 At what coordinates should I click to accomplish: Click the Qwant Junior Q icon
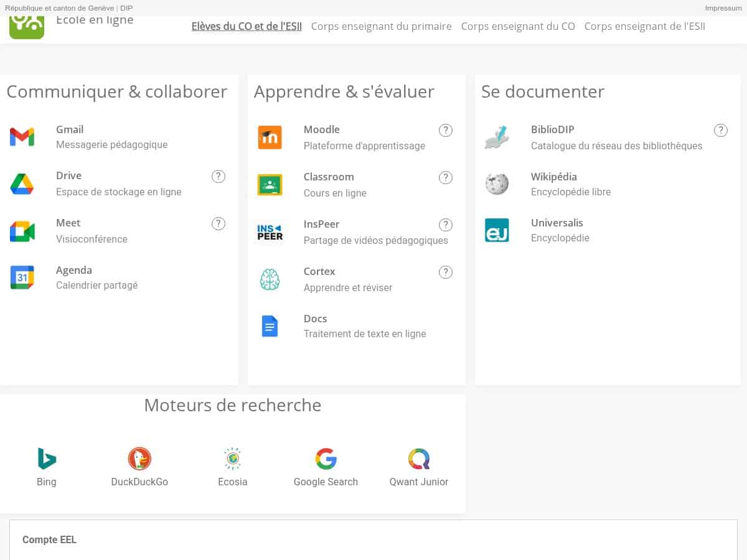(x=419, y=459)
